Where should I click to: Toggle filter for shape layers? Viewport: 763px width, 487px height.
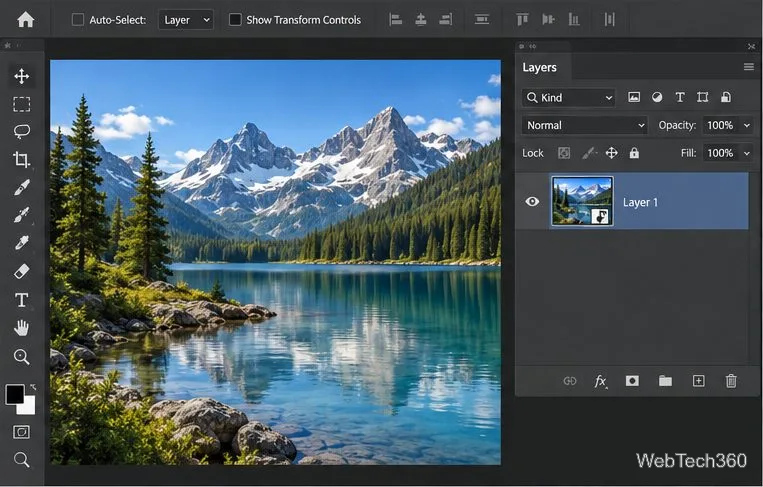pos(702,97)
